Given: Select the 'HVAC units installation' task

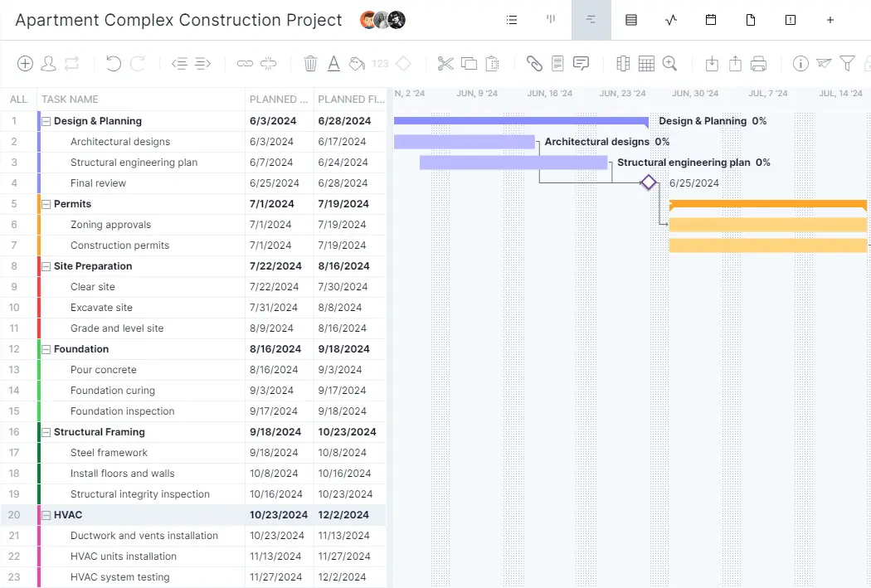Looking at the screenshot, I should pyautogui.click(x=124, y=556).
